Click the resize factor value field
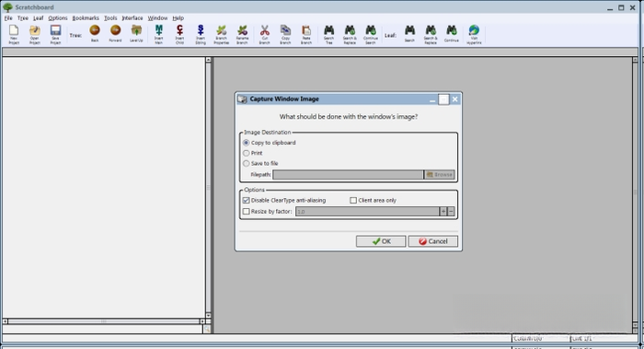 (x=367, y=211)
